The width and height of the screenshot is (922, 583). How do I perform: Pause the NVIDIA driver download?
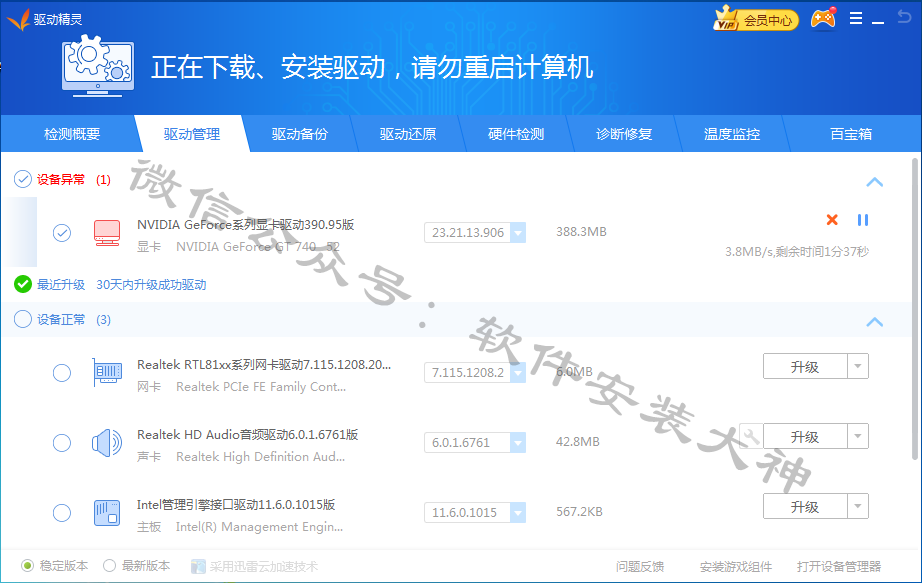click(x=863, y=220)
